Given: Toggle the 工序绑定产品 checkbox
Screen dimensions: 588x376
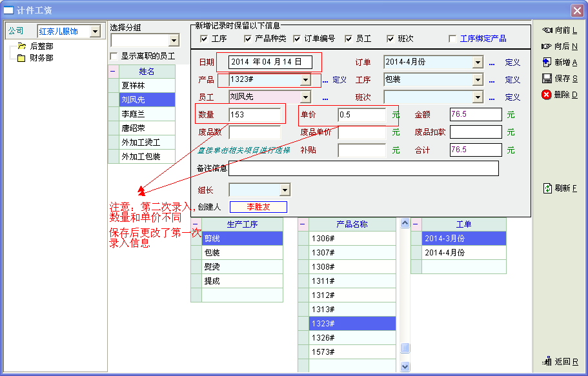Looking at the screenshot, I should coord(452,39).
